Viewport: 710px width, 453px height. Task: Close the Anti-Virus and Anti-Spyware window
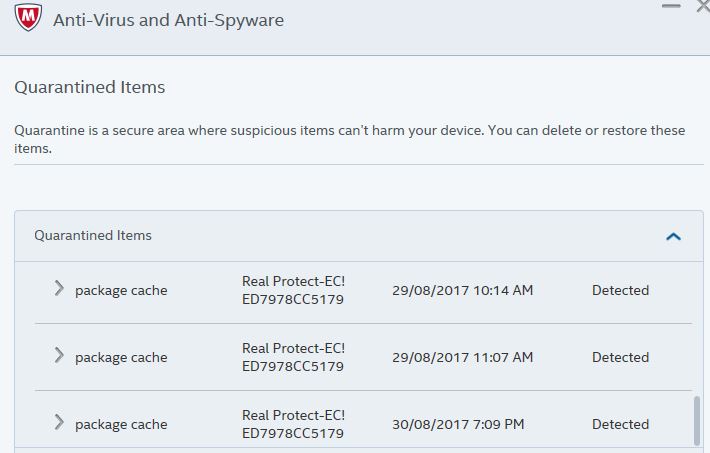tap(702, 6)
